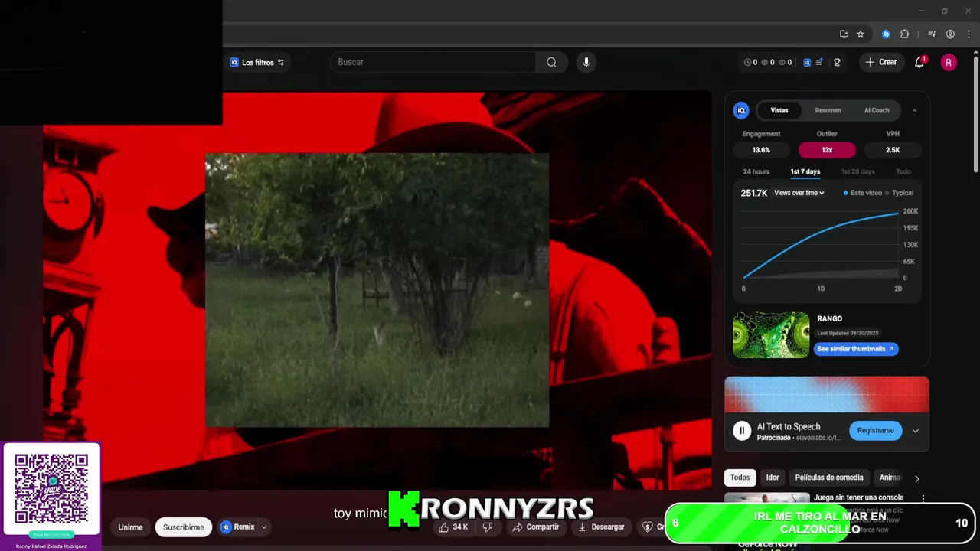Click the Suscribirme button

coord(184,527)
